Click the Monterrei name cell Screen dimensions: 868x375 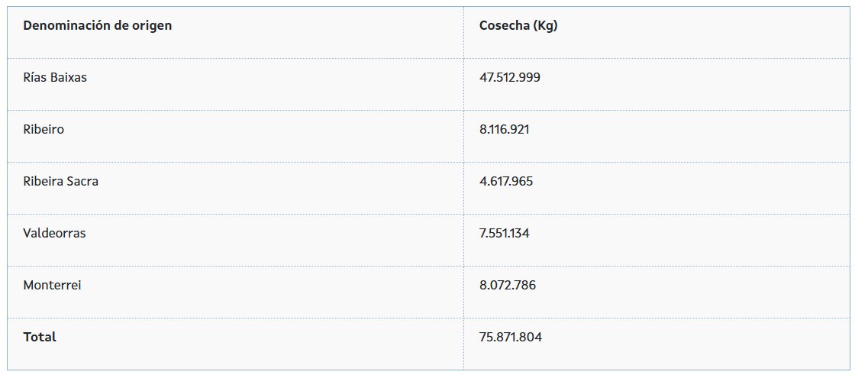(x=52, y=286)
